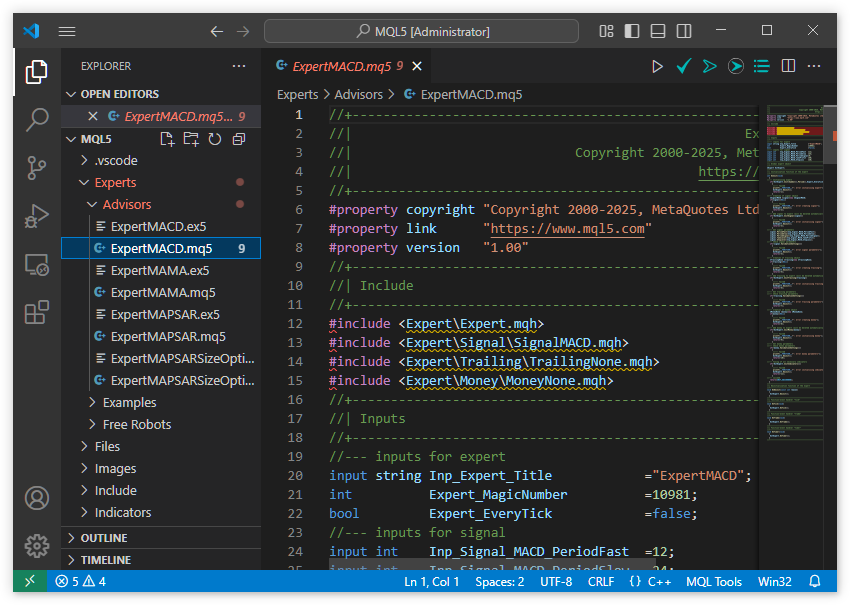Toggle the primary side bar
This screenshot has height=605, width=850.
[632, 31]
